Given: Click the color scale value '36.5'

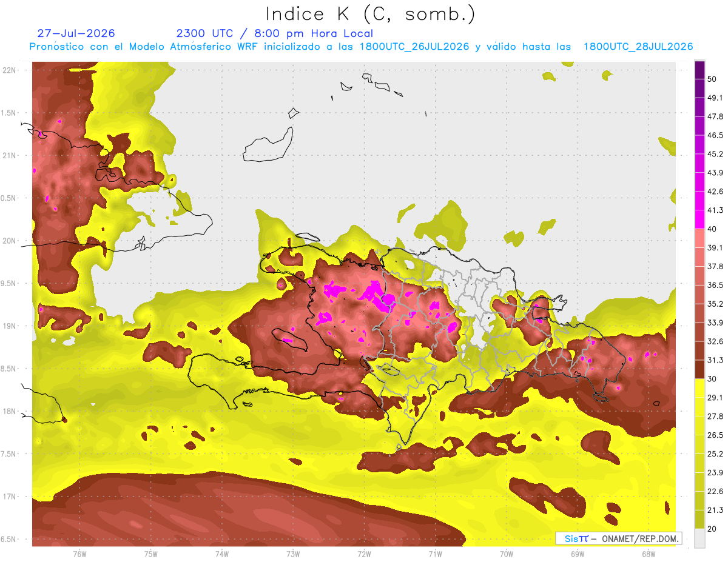Looking at the screenshot, I should click(715, 285).
